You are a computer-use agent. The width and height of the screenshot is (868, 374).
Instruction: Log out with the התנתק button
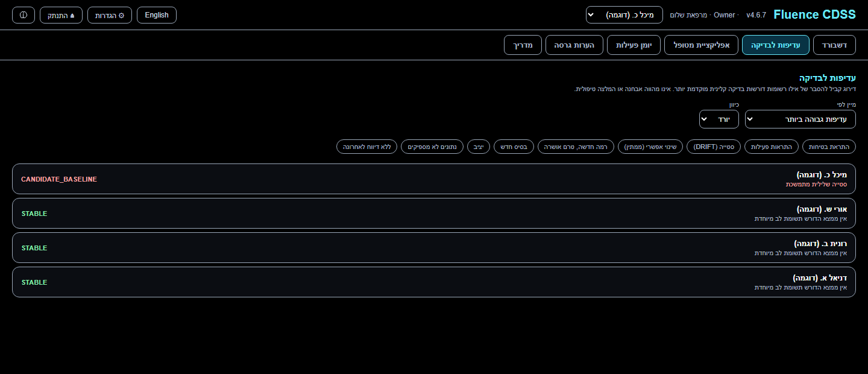61,15
